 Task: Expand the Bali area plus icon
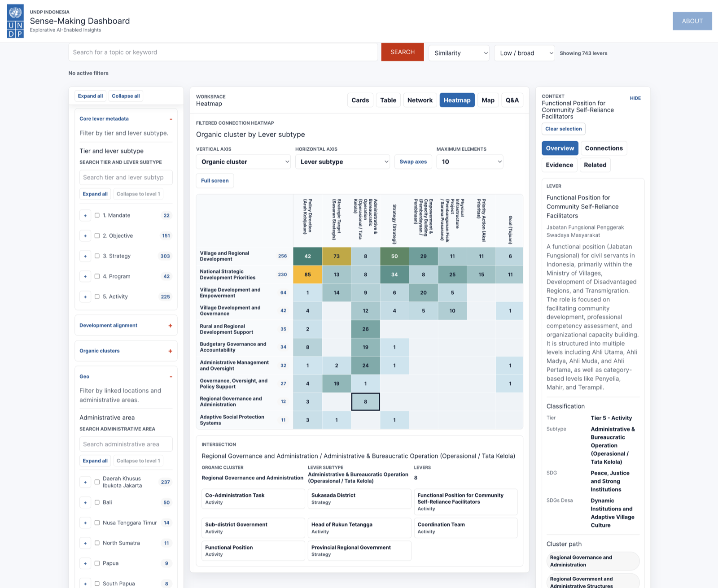pyautogui.click(x=85, y=503)
